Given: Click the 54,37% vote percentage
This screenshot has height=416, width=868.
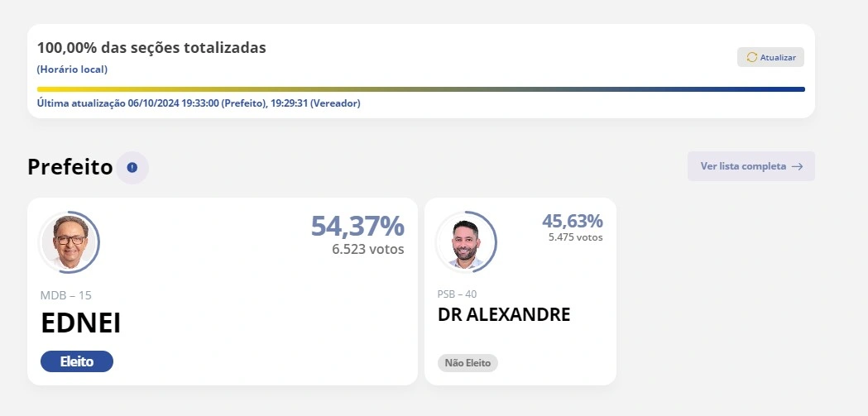Looking at the screenshot, I should 357,226.
